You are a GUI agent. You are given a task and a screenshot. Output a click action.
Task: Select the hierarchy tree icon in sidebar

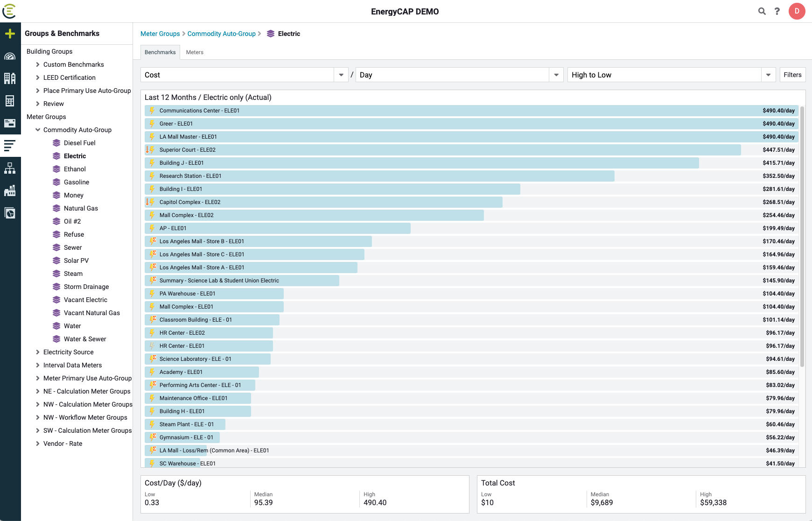tap(10, 168)
